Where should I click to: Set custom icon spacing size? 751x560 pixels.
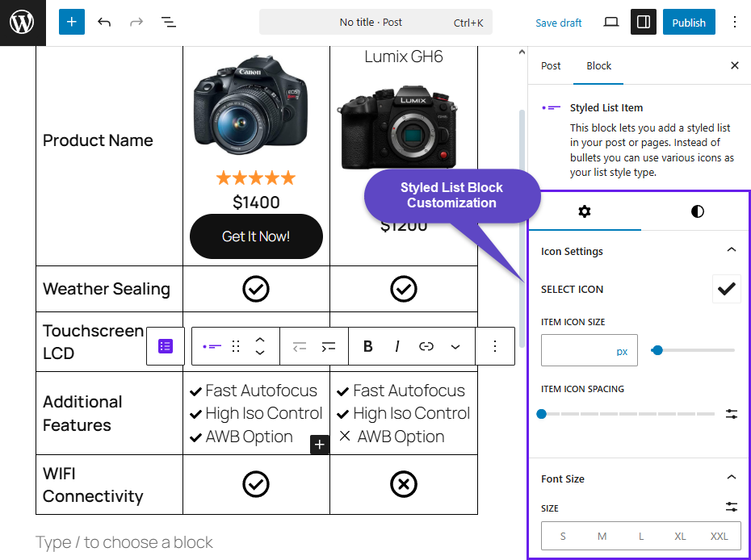pyautogui.click(x=732, y=414)
